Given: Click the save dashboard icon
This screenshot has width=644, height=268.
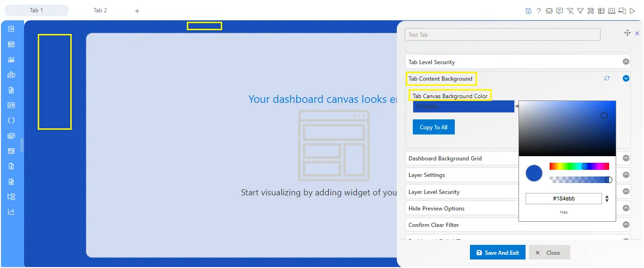Looking at the screenshot, I should pyautogui.click(x=528, y=11).
